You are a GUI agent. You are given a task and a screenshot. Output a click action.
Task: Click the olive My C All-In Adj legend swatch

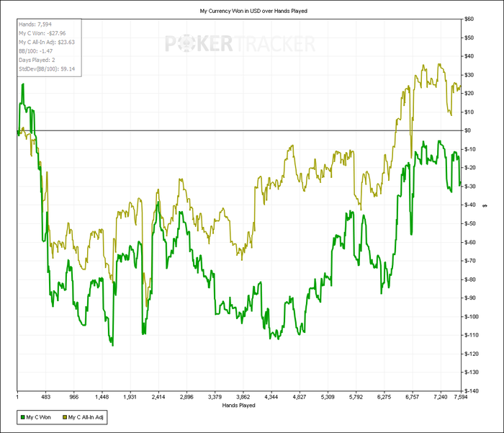65,417
